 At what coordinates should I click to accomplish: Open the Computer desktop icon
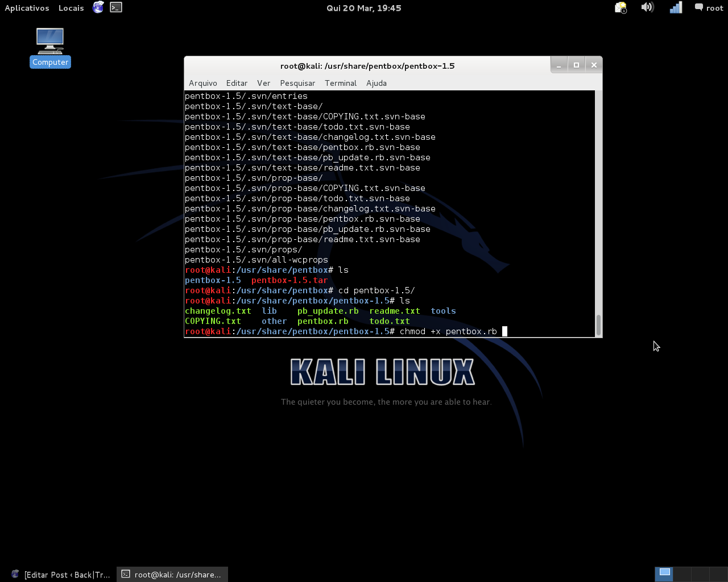(50, 48)
